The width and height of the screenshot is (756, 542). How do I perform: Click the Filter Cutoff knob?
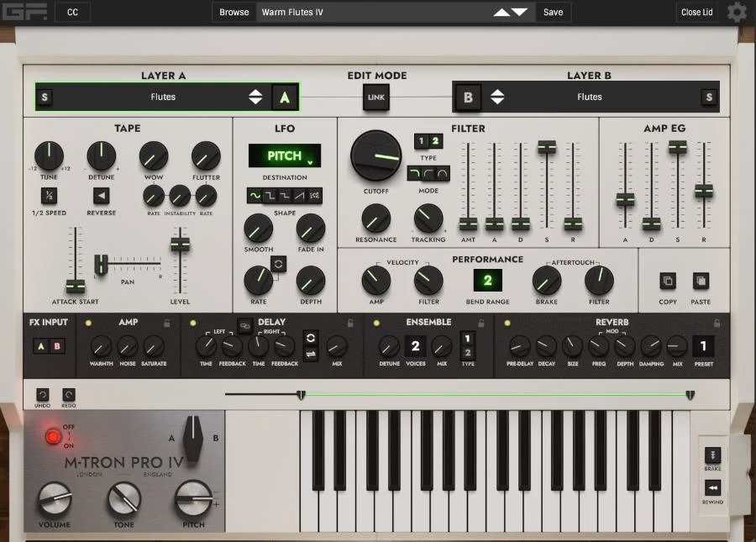376,155
